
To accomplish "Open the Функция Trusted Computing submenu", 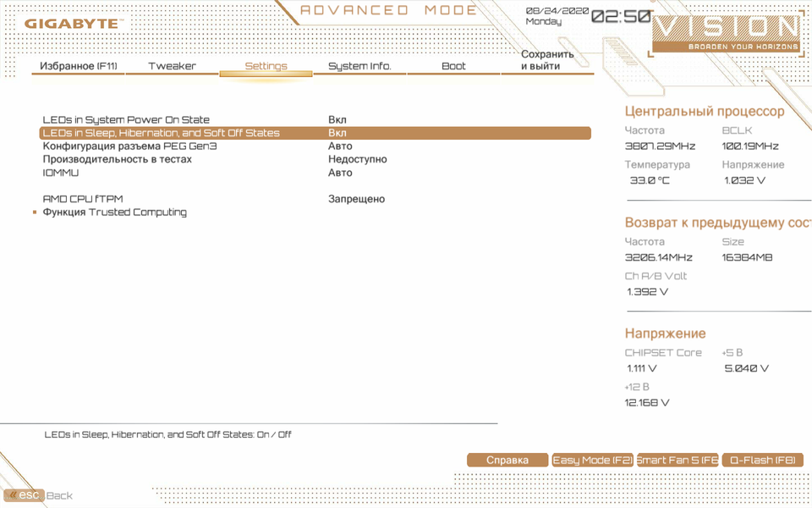I will [114, 212].
